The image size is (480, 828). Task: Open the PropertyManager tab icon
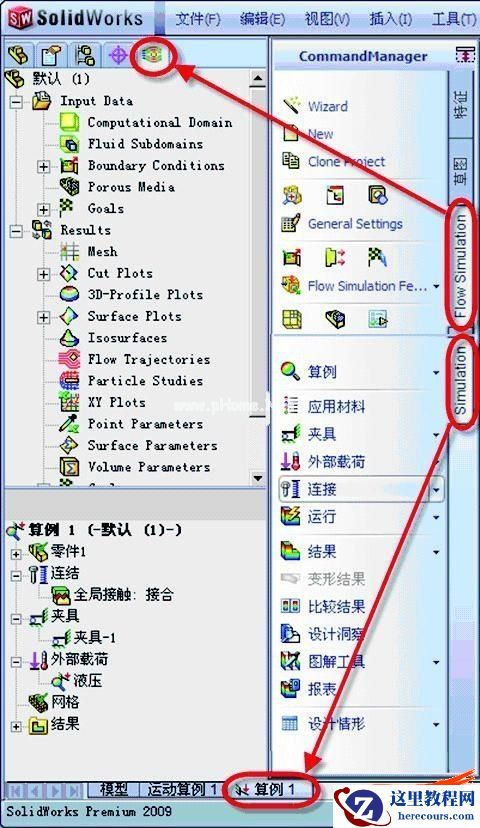(51, 55)
